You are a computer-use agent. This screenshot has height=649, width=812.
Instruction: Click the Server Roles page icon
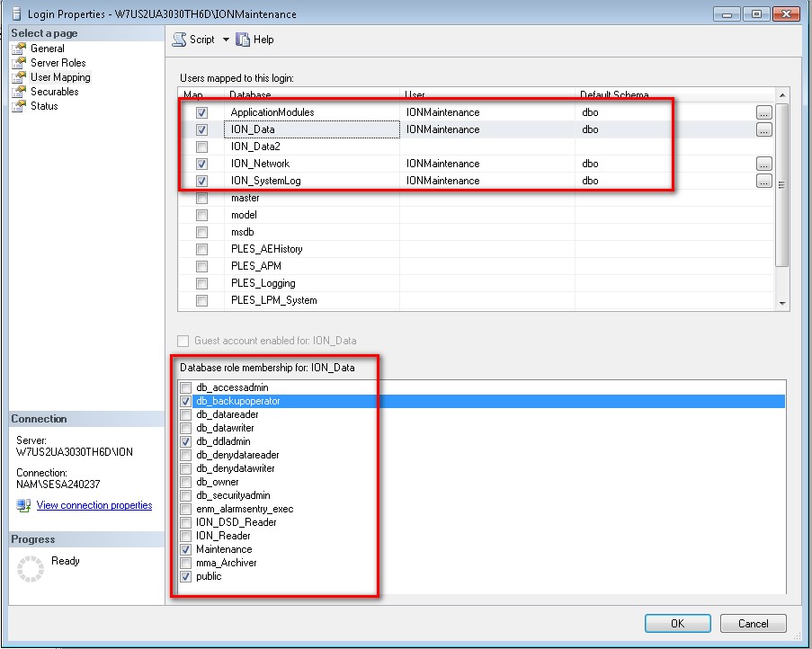[x=19, y=63]
